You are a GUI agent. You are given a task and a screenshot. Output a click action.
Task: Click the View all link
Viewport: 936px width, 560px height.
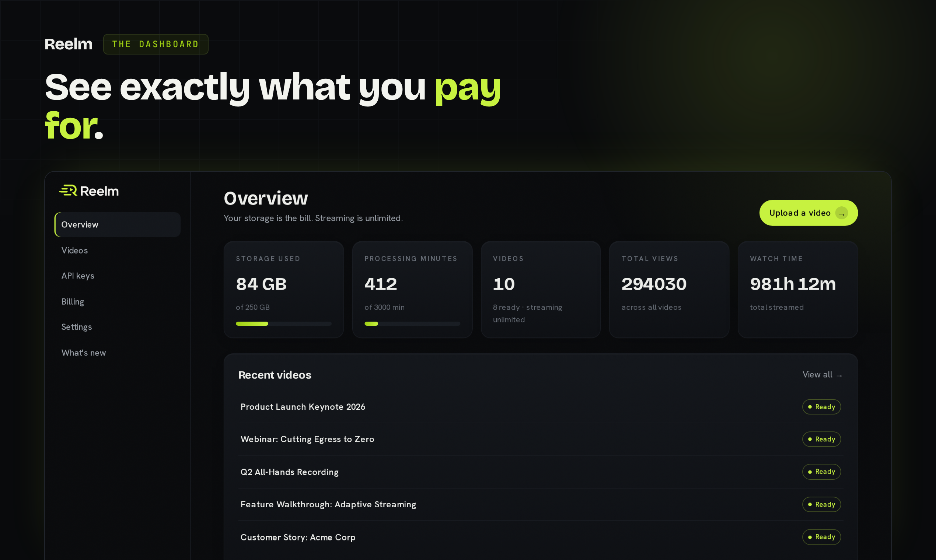pyautogui.click(x=823, y=375)
